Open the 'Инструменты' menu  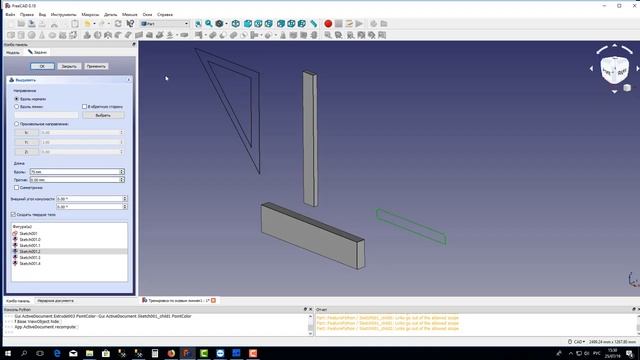pyautogui.click(x=63, y=14)
